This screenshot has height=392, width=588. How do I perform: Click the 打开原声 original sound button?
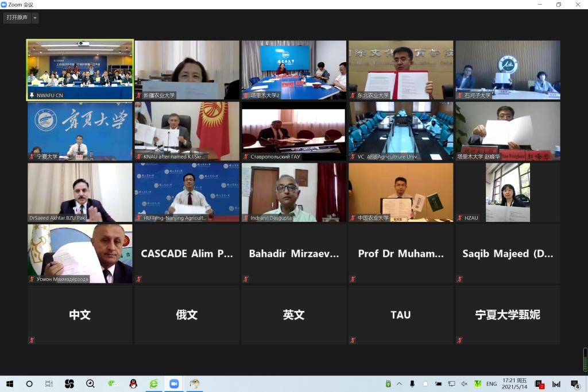click(17, 18)
